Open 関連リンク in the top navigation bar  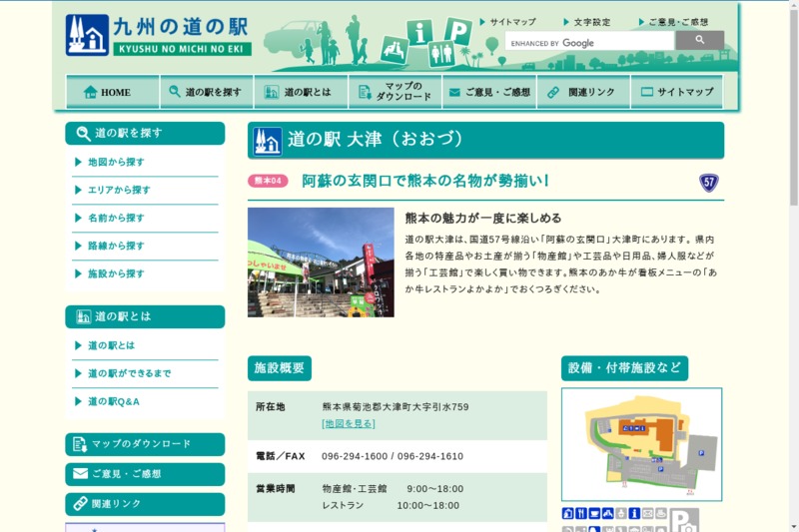point(583,92)
